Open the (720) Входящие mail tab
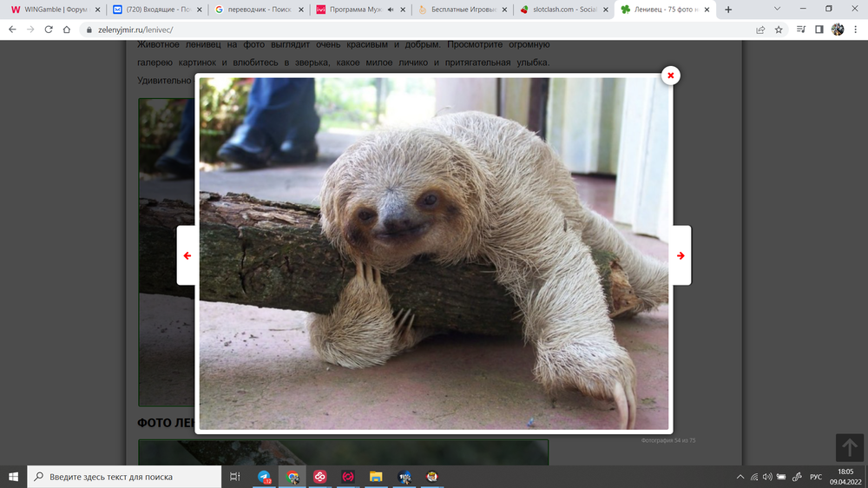 [151, 10]
